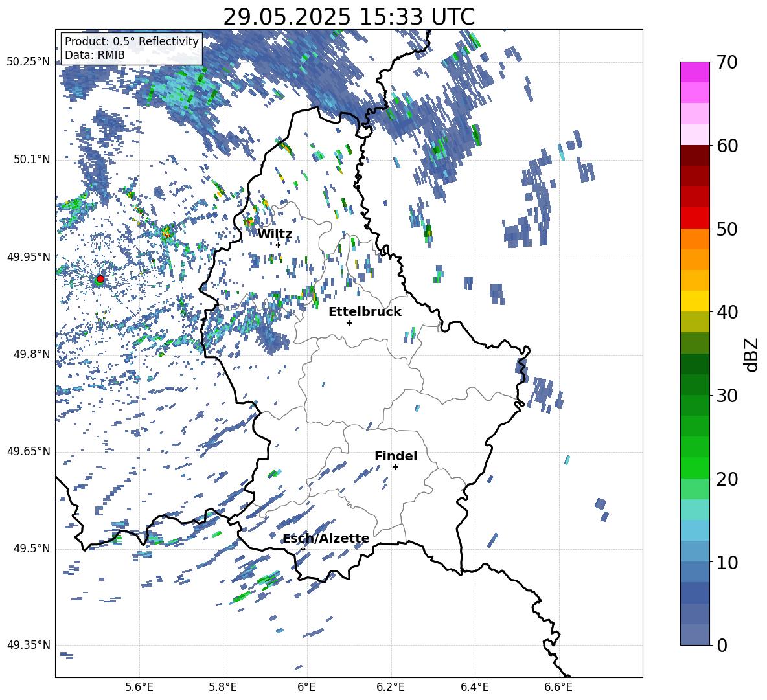
Task: Click the dBZ colorbar axis label
Action: pos(751,354)
